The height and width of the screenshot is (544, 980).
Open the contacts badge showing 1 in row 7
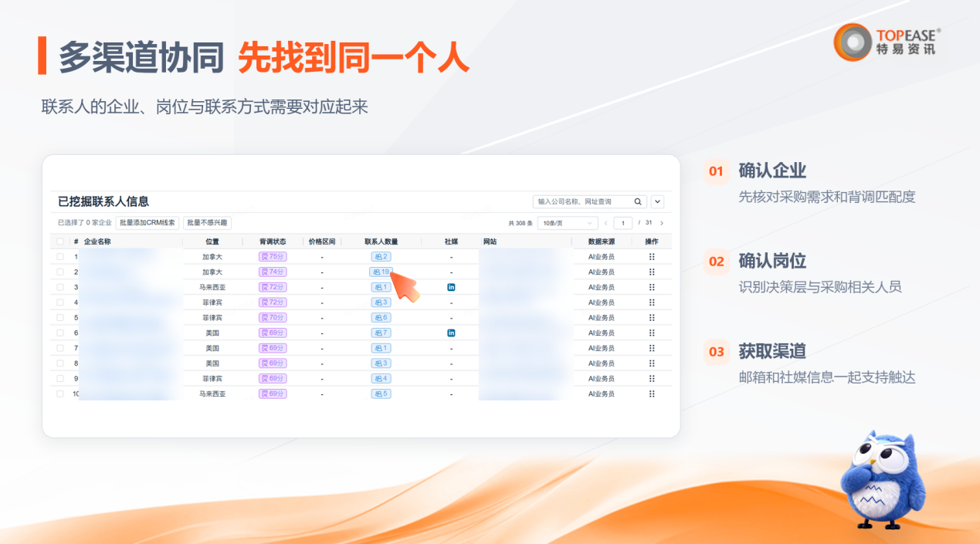(x=381, y=348)
